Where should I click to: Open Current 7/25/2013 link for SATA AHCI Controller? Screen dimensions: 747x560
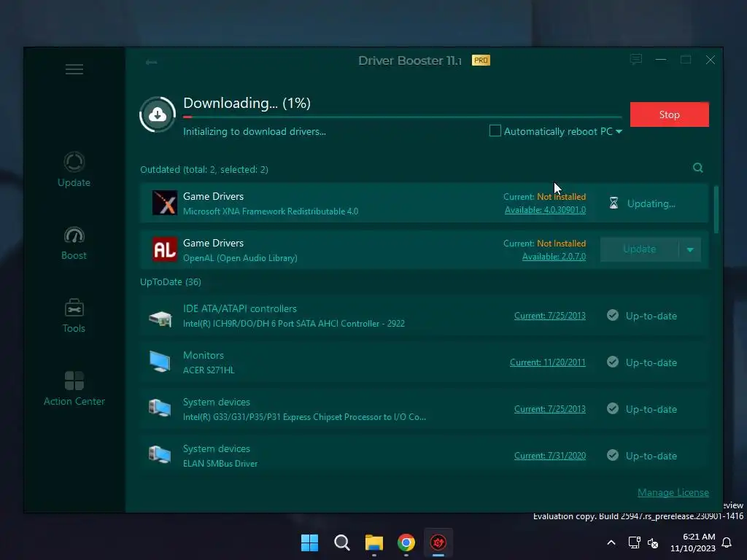[550, 316]
